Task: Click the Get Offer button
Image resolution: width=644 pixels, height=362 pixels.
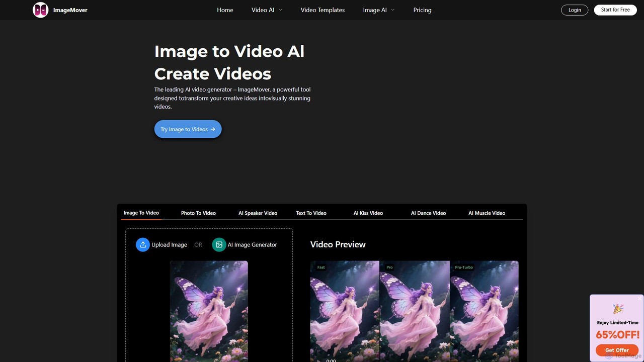Action: click(617, 350)
